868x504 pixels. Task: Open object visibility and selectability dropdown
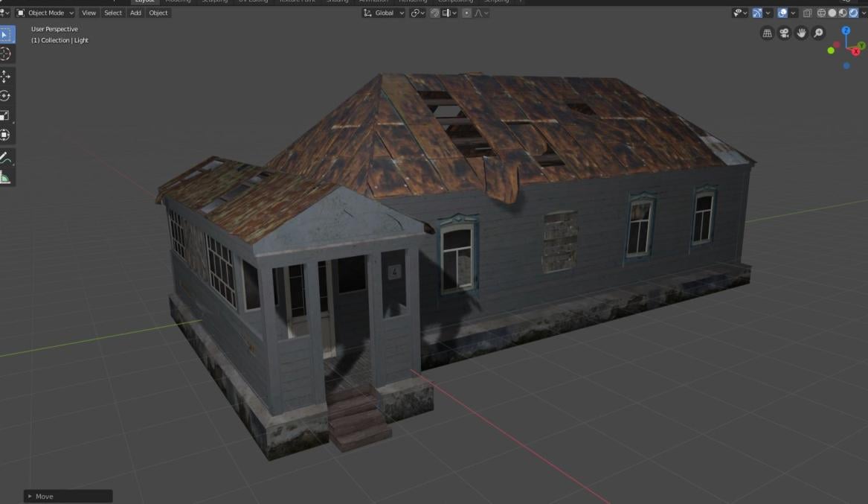point(739,13)
